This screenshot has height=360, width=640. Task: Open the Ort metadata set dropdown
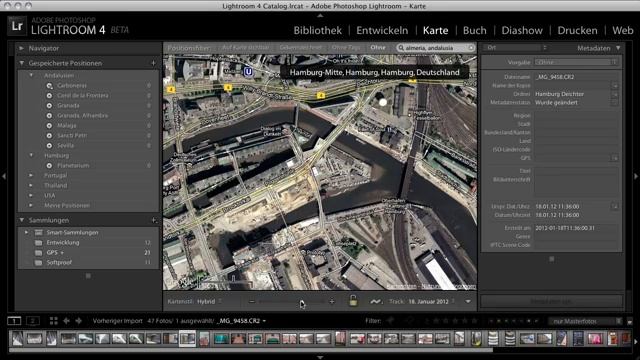point(516,48)
